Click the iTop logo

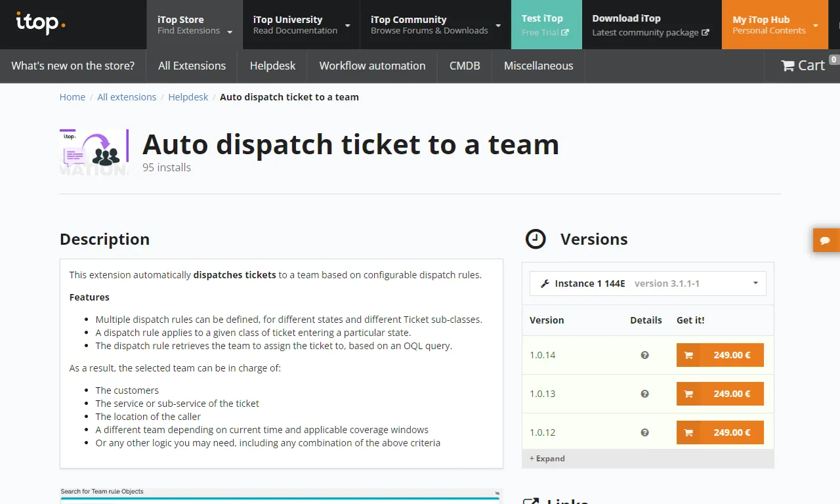pyautogui.click(x=41, y=24)
